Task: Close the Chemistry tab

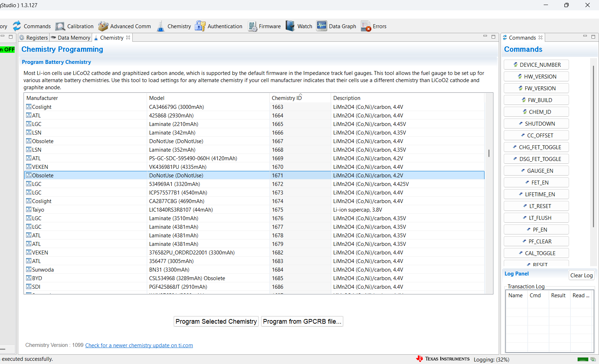Action: coord(128,37)
